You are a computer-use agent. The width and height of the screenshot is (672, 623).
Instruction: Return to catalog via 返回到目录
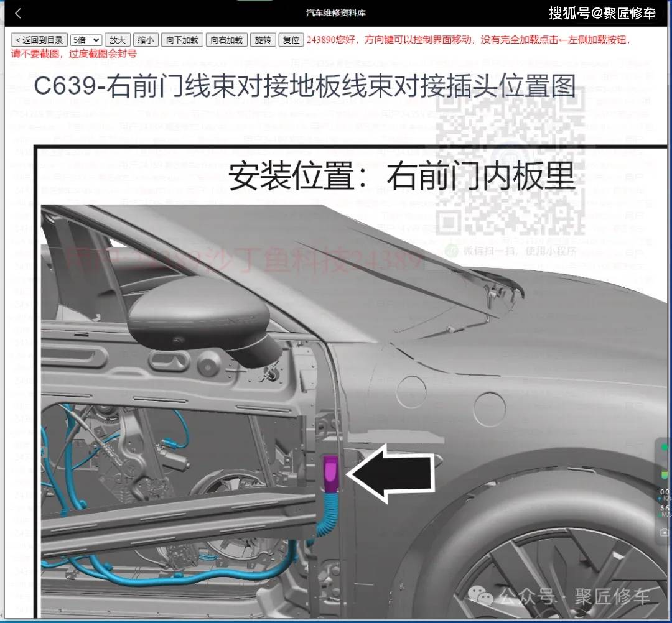point(38,39)
